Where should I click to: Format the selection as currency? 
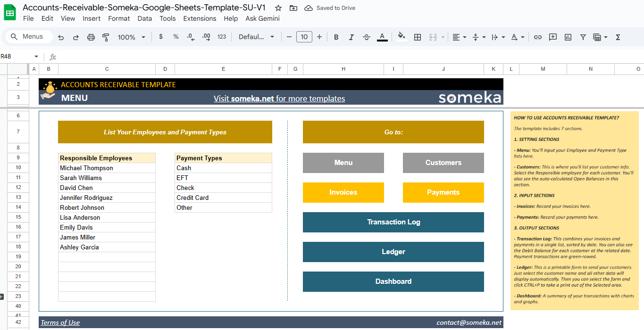click(x=160, y=36)
